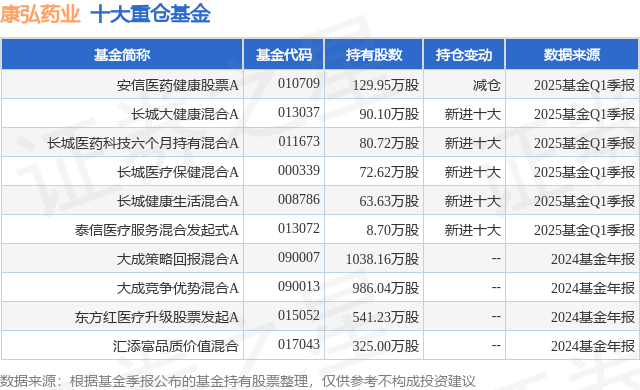
Task: Click fund code 090007
Action: click(299, 257)
